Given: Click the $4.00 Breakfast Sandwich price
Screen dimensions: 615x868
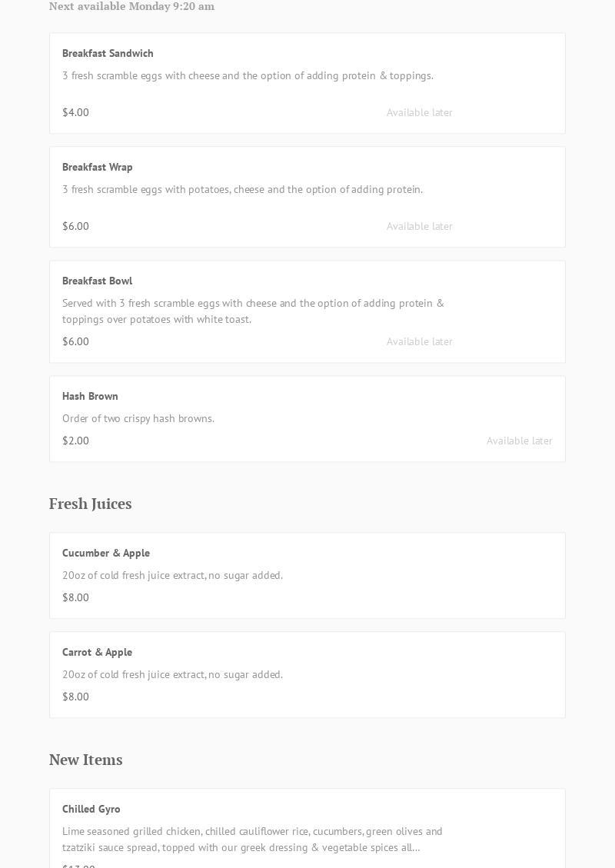Looking at the screenshot, I should 75,112.
